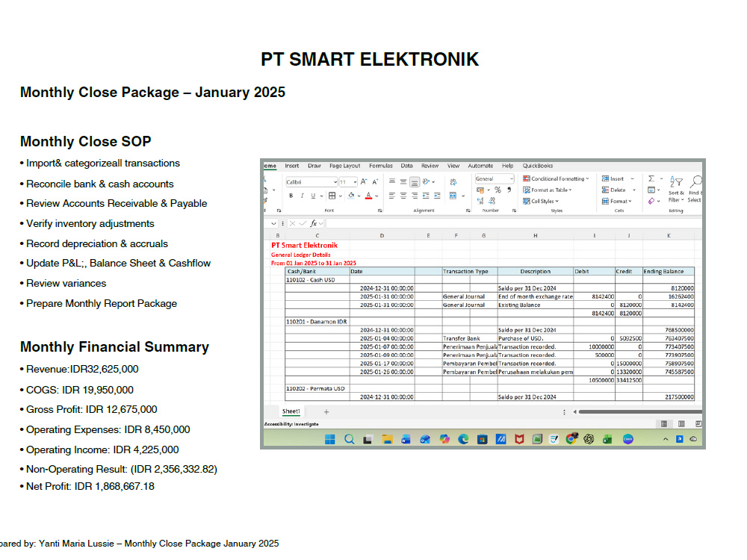
Task: Click the Comma Style icon
Action: point(509,190)
